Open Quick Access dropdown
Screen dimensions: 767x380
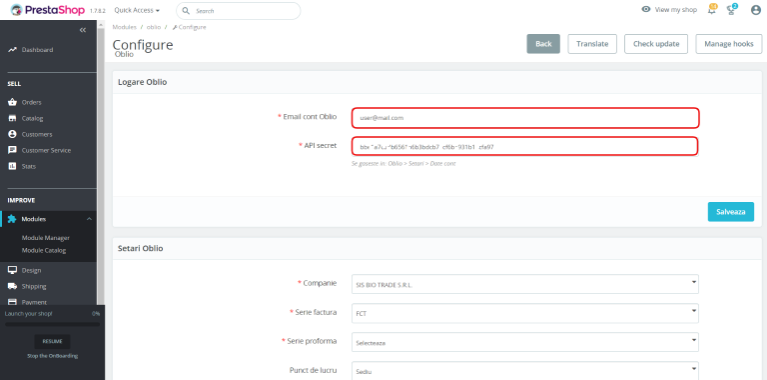pos(137,10)
